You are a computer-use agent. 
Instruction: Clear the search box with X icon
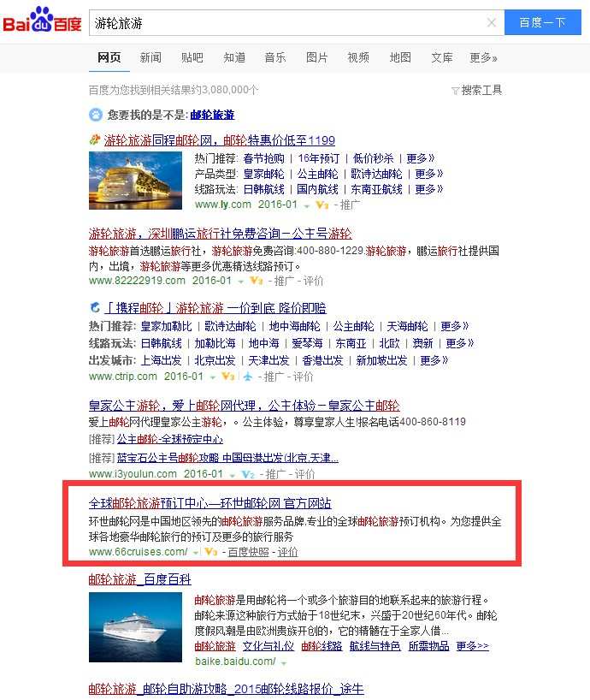pos(492,22)
